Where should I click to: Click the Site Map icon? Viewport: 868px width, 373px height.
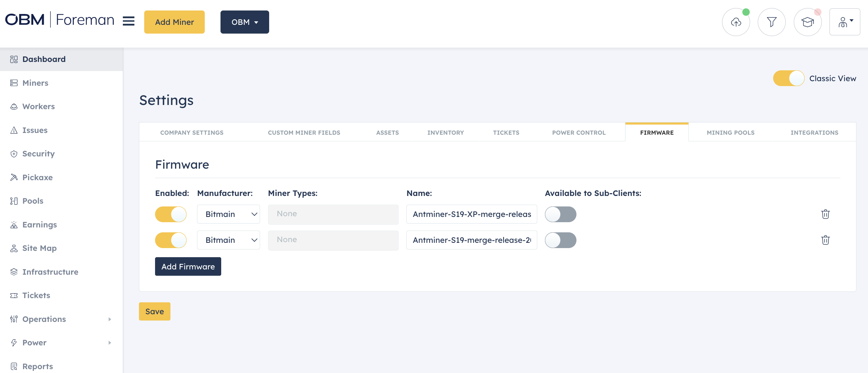coord(14,248)
